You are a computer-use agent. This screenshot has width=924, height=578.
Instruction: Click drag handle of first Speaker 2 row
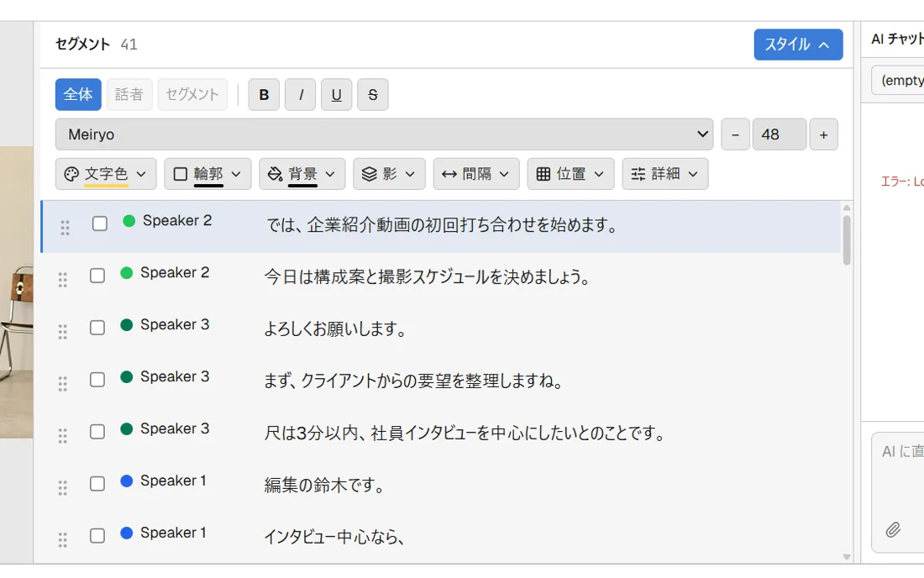point(65,228)
